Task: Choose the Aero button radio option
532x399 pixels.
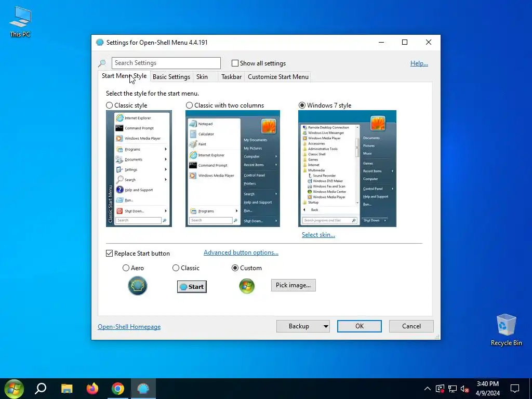Action: 126,268
